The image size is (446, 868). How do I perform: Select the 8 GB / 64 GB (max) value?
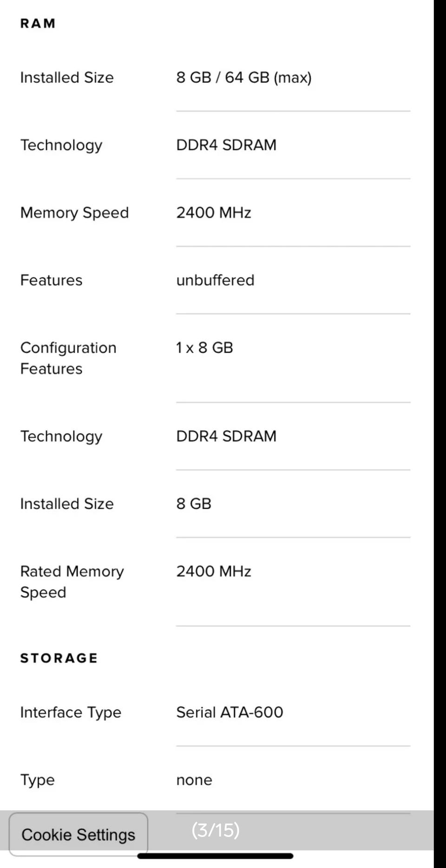[244, 77]
